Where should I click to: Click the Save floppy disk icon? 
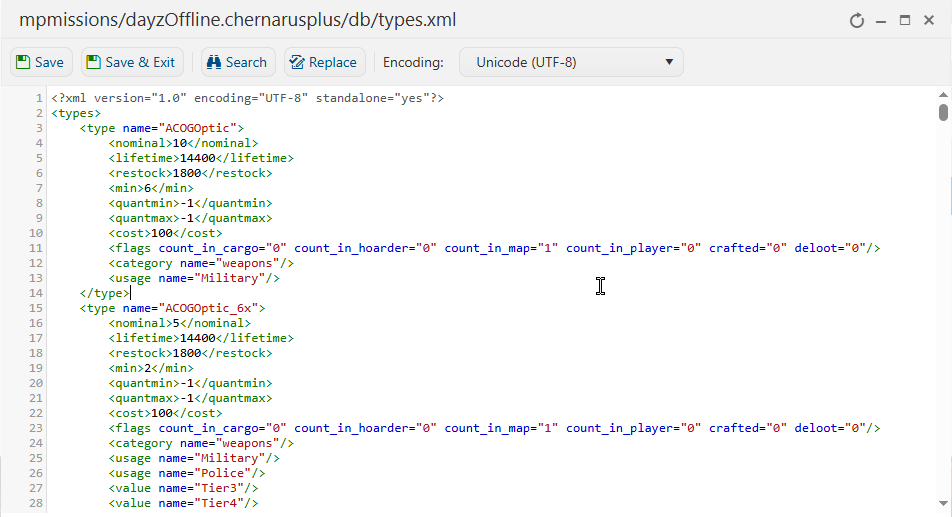click(x=23, y=63)
